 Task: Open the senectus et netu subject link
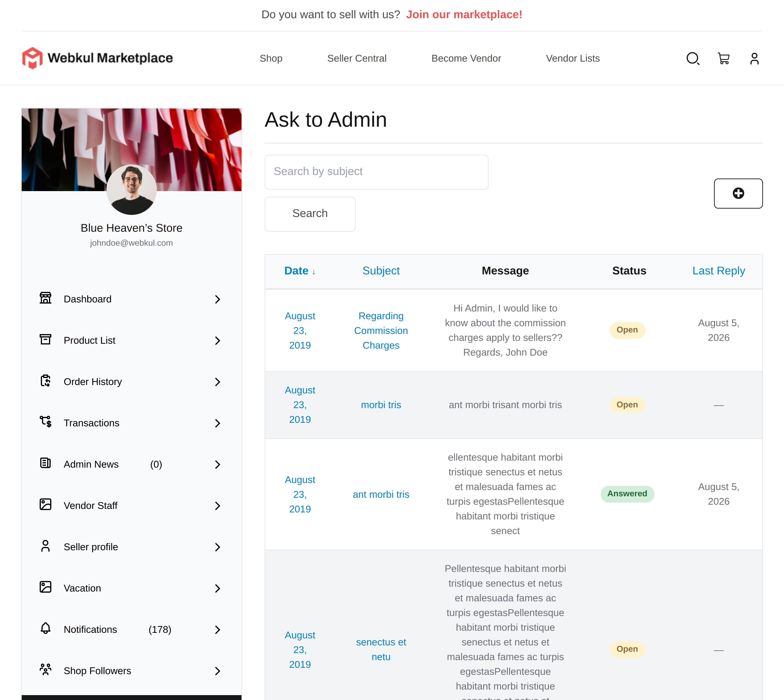381,650
